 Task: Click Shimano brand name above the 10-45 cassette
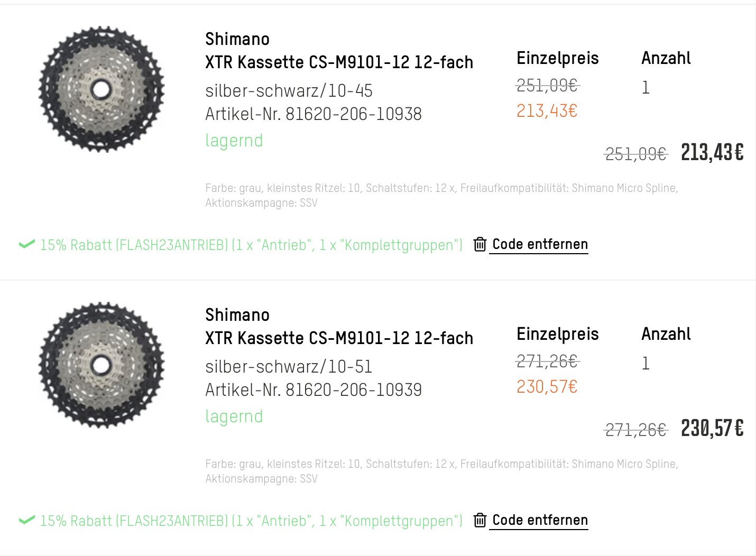tap(237, 39)
